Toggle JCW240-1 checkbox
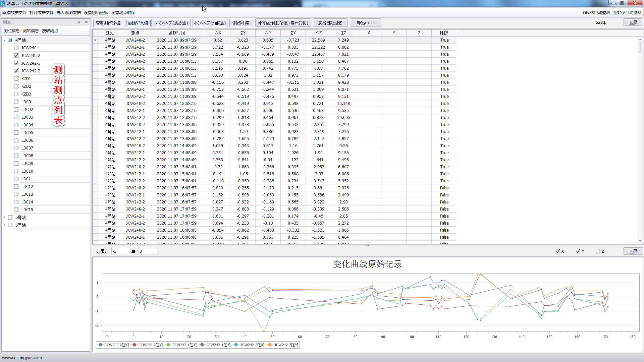This screenshot has width=644, height=362. click(x=16, y=48)
